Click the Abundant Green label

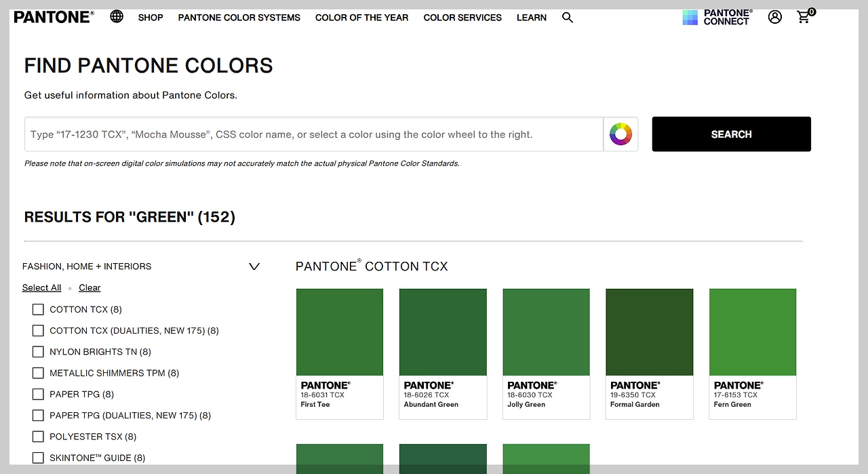(x=431, y=404)
